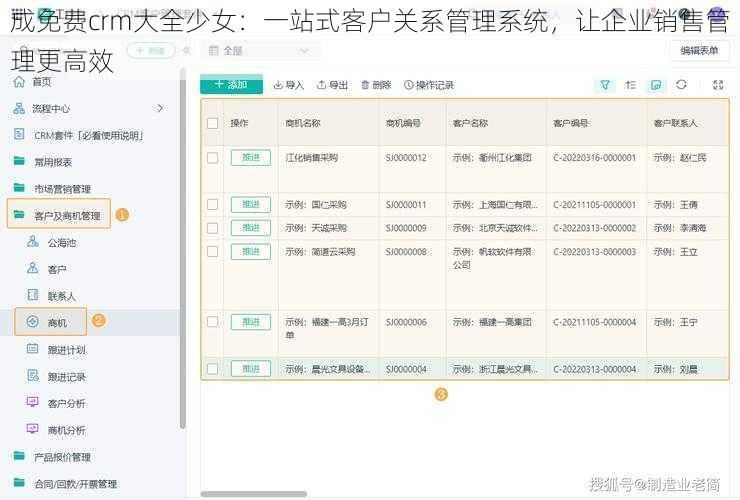Open the filter funnel icon
This screenshot has height=500, width=740.
pyautogui.click(x=605, y=85)
